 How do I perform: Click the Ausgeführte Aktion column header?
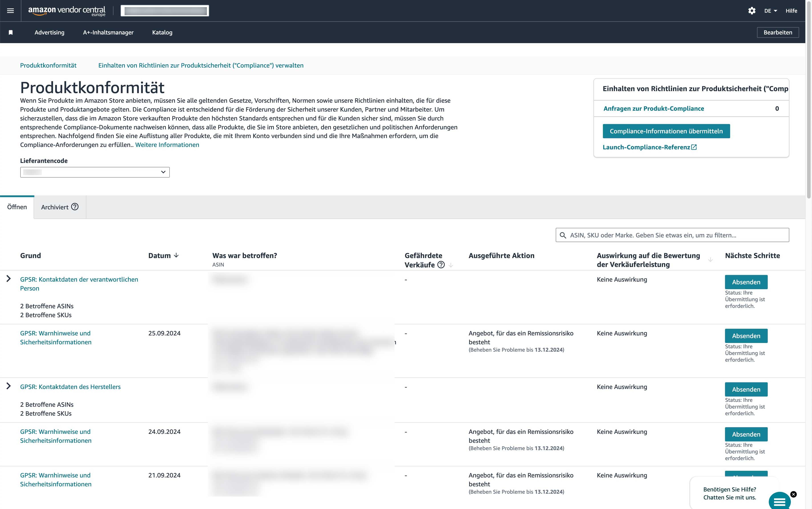coord(501,256)
